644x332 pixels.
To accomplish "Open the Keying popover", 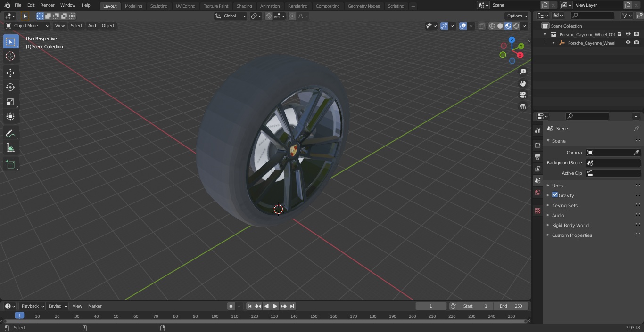I will (x=58, y=306).
